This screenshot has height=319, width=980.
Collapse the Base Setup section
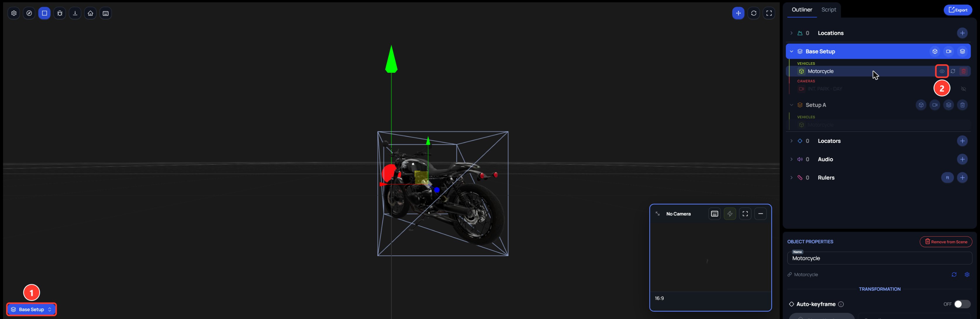[791, 51]
